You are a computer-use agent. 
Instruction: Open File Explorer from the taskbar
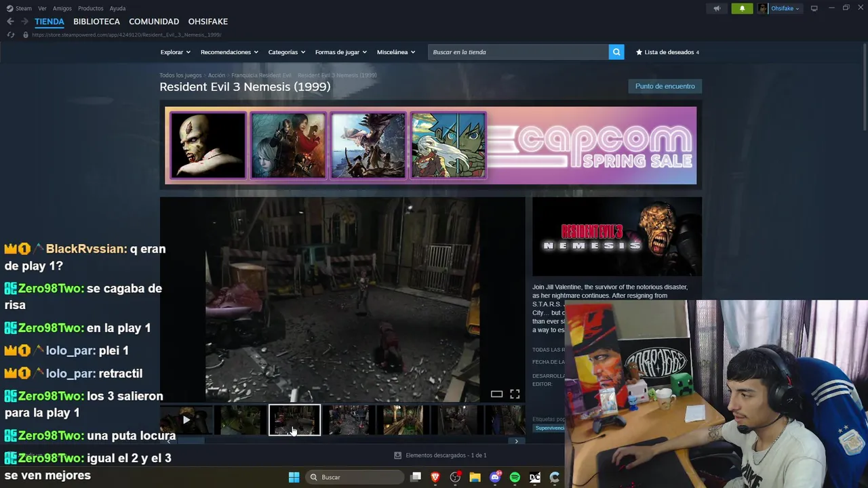475,477
